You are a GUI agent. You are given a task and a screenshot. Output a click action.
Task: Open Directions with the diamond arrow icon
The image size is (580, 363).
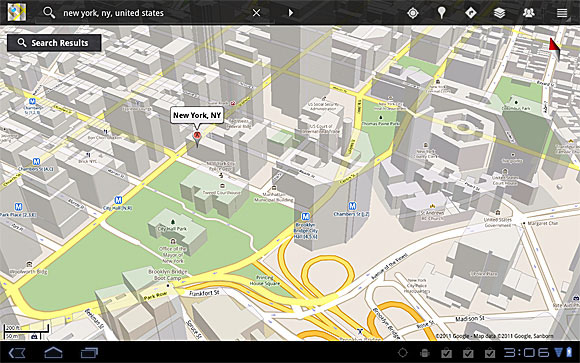click(x=471, y=13)
